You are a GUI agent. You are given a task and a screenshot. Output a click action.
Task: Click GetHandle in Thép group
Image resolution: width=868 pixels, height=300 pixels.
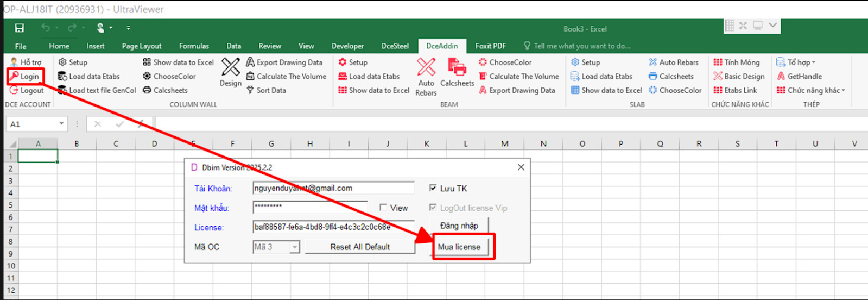point(799,77)
